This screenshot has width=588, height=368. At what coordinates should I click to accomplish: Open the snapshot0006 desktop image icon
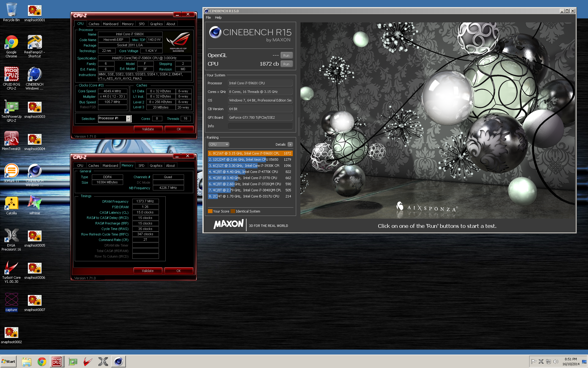[x=35, y=270]
